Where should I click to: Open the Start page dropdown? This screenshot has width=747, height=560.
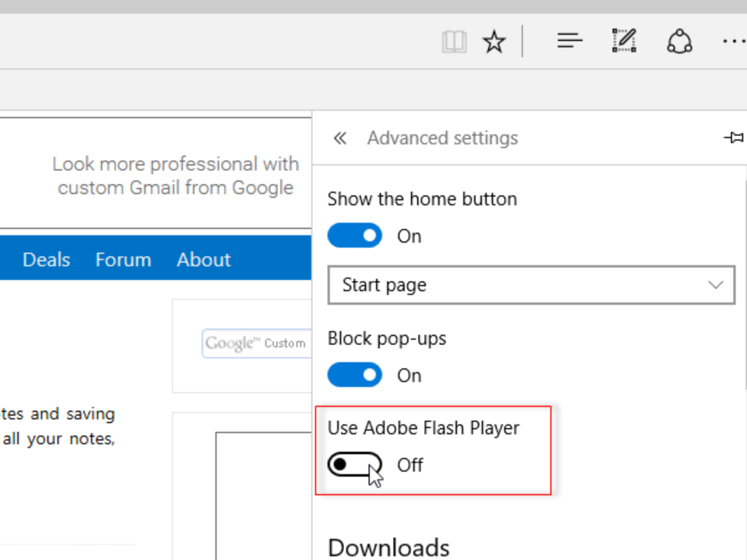click(531, 286)
